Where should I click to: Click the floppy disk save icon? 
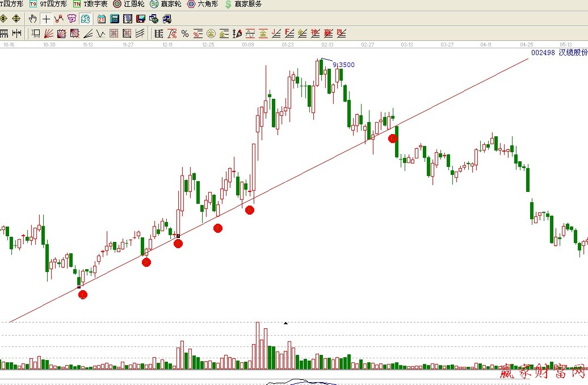(140, 19)
